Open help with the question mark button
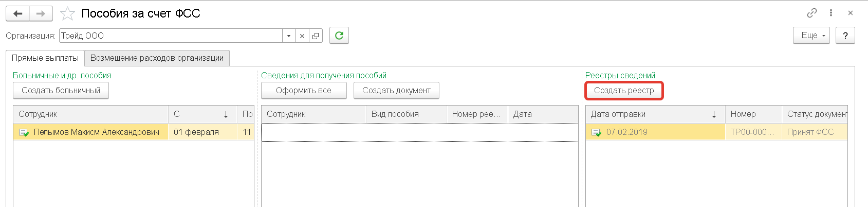Viewport: 868px width, 207px height. pos(845,36)
